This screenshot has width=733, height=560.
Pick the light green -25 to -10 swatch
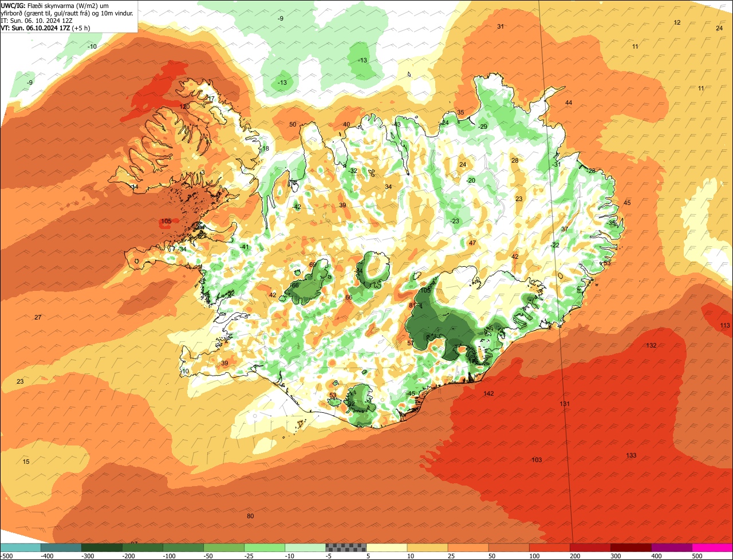[265, 547]
